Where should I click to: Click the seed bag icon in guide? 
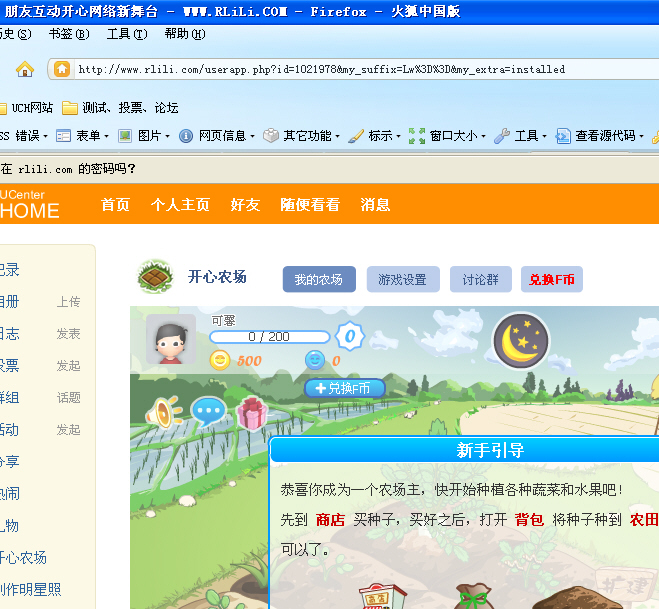pyautogui.click(x=474, y=596)
